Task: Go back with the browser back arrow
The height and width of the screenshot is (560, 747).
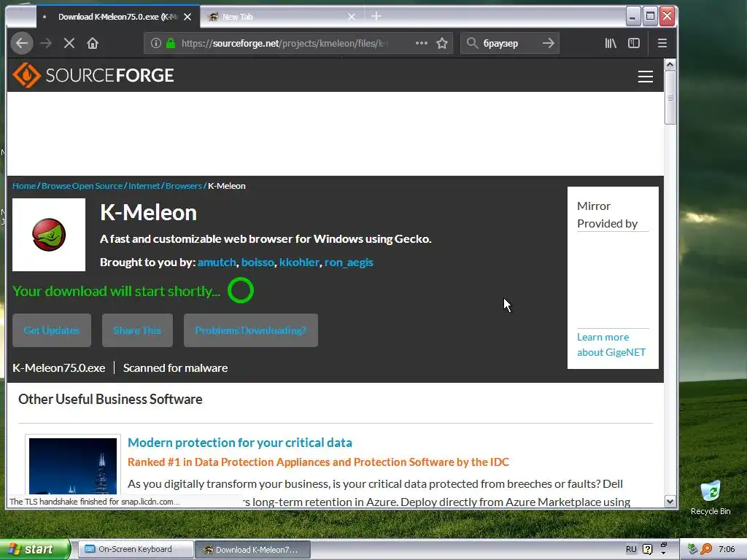Action: coord(22,43)
